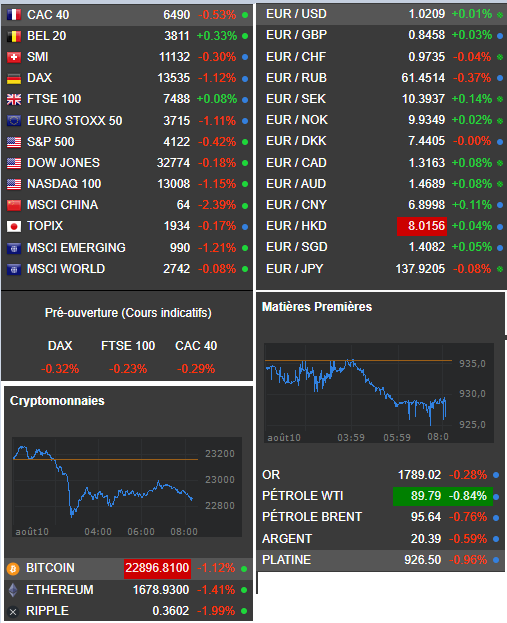Click the US flag beside DOW JONES

point(14,163)
